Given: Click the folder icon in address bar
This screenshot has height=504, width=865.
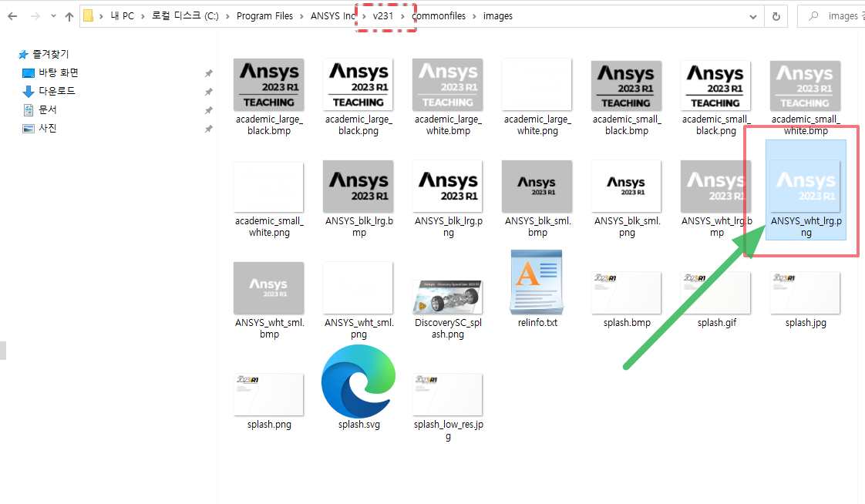Looking at the screenshot, I should [x=88, y=16].
